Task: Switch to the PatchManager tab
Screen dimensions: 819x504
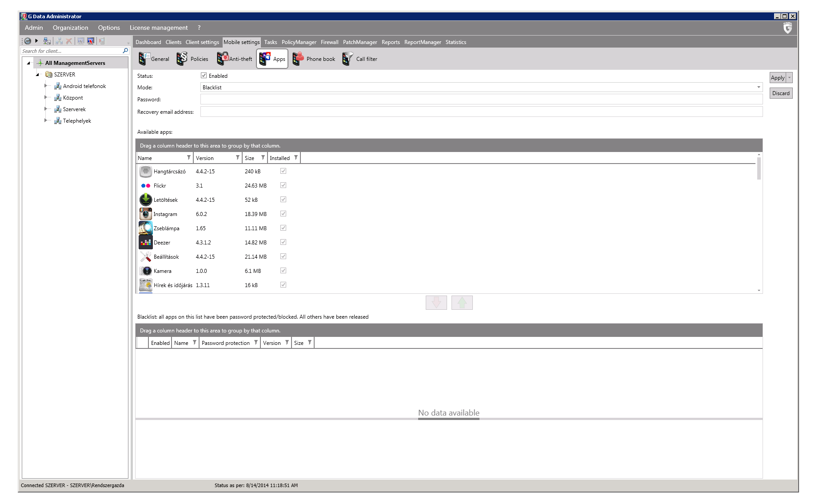Action: tap(360, 42)
